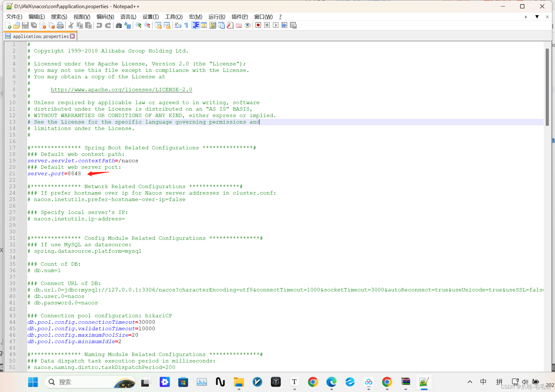The height and width of the screenshot is (392, 555).
Task: Open Typora T icon in taskbar
Action: point(294,382)
